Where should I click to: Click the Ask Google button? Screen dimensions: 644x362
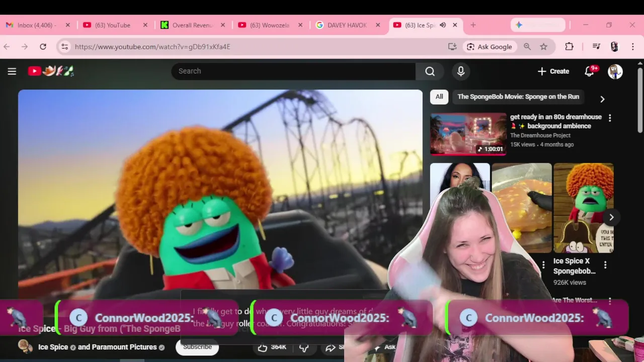coord(490,47)
